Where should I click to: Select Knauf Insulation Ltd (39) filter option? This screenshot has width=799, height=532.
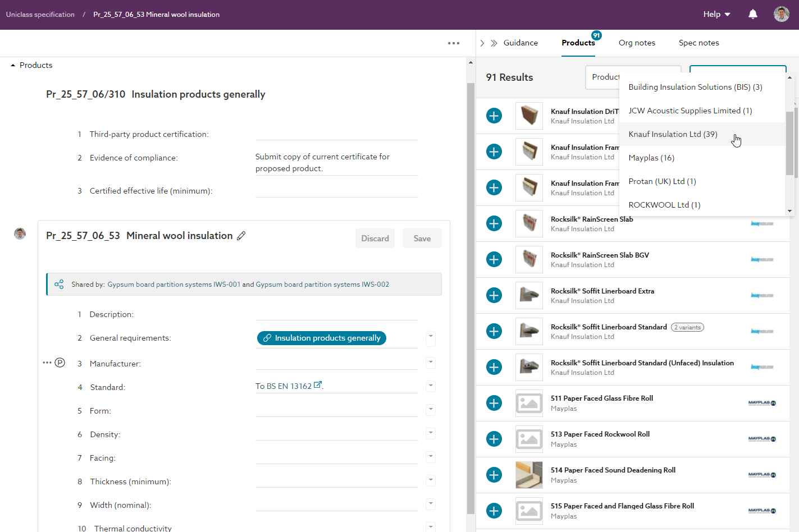(x=673, y=134)
